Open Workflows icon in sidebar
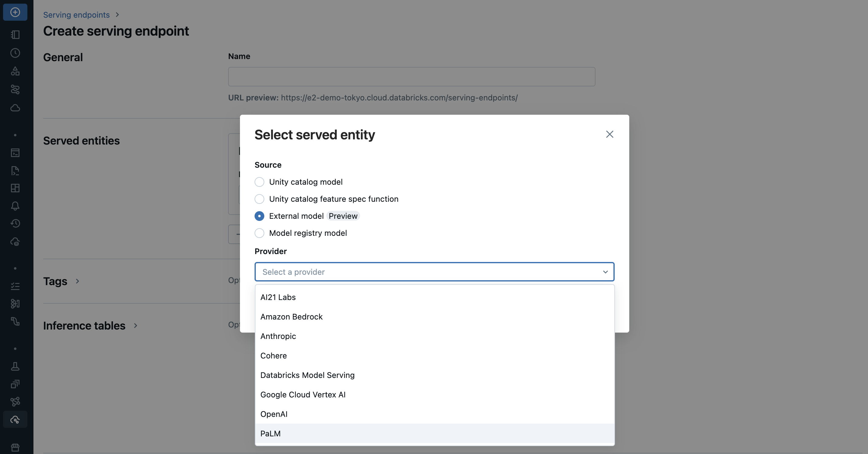Screen dimensions: 868x454 15,89
